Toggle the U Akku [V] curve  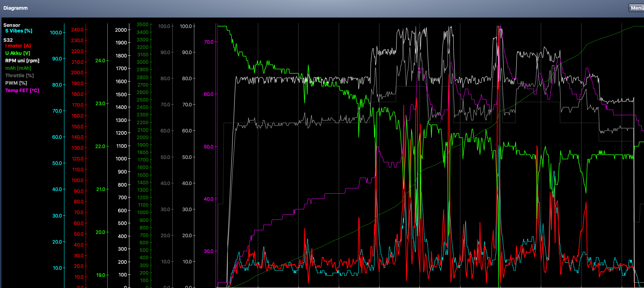[18, 53]
